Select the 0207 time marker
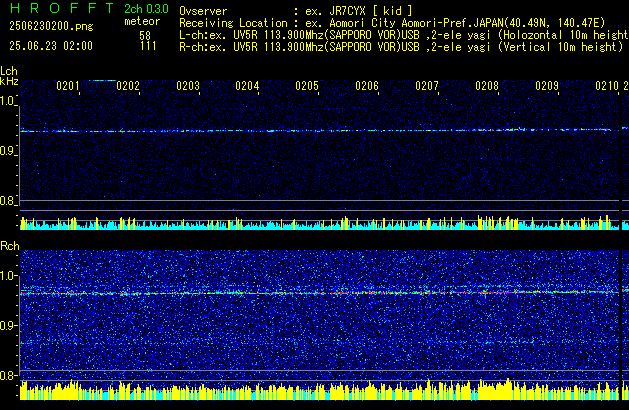The width and height of the screenshot is (629, 410). click(x=427, y=86)
